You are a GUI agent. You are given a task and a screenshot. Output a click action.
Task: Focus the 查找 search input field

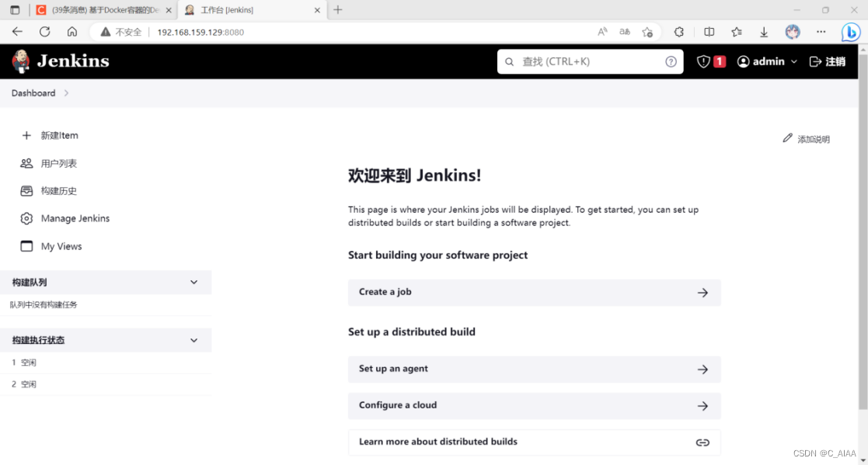[590, 61]
